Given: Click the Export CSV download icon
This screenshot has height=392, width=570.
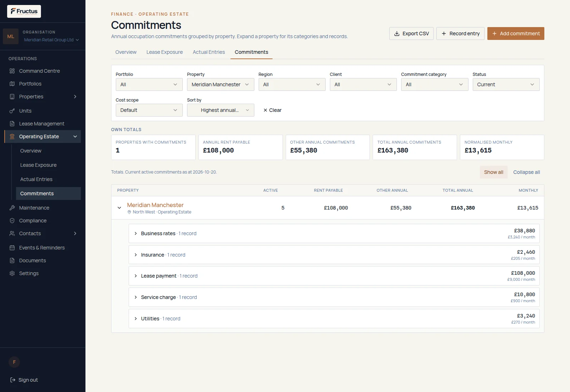Looking at the screenshot, I should coord(397,33).
